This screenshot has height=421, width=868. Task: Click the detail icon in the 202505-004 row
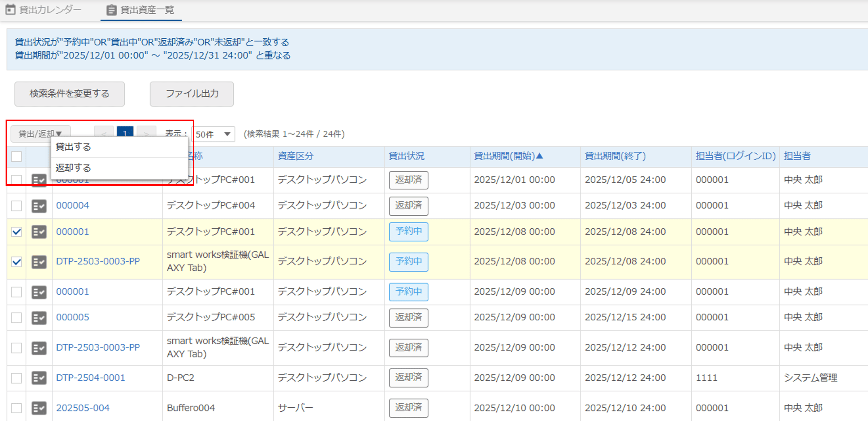pyautogui.click(x=39, y=408)
